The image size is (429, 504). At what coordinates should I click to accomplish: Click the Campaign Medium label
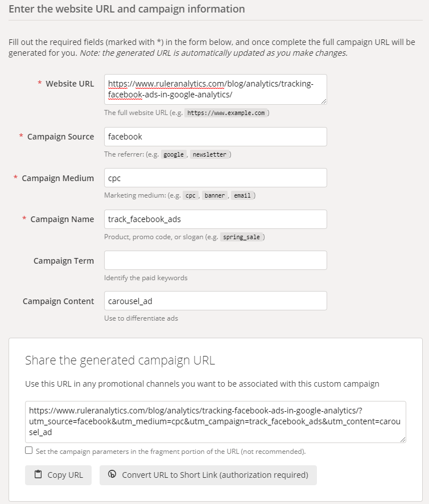57,178
